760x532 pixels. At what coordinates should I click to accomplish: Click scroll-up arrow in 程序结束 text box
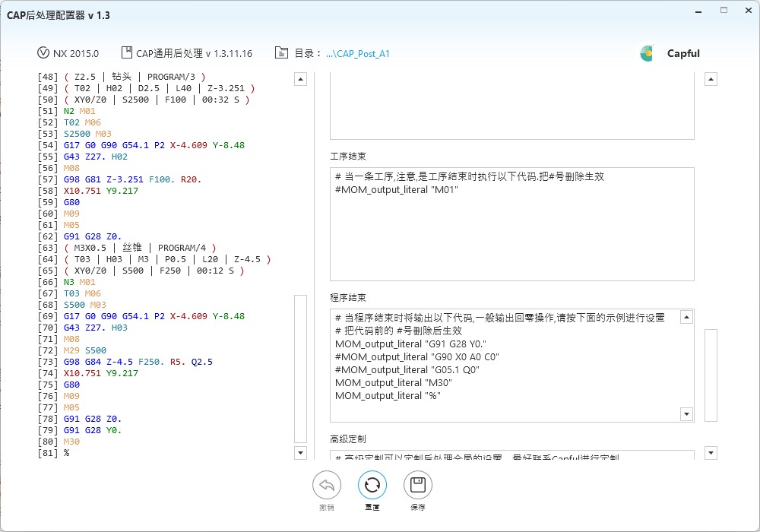pos(686,318)
